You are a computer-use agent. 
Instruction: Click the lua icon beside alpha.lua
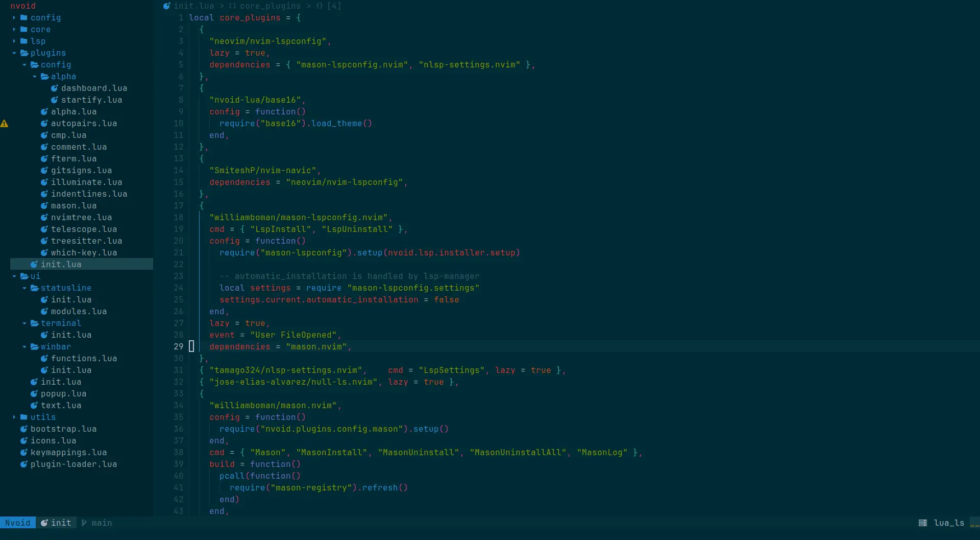click(x=44, y=112)
